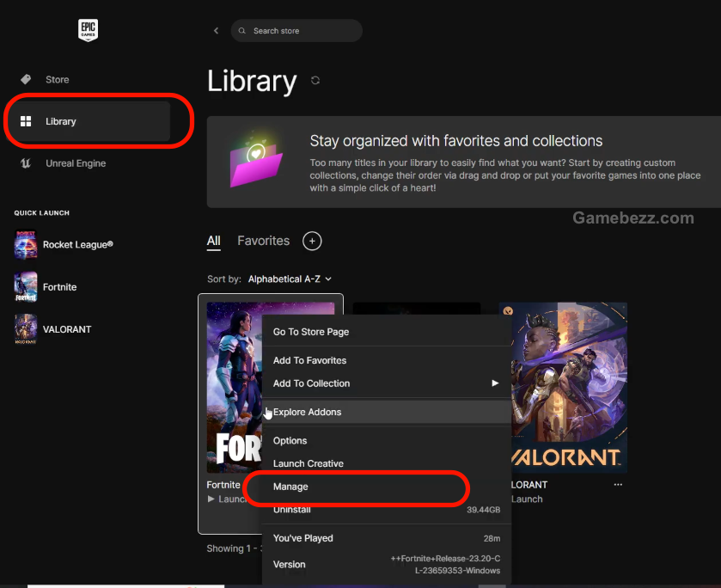Open VALORANT three-dots options menu
This screenshot has height=588, width=721.
(618, 485)
